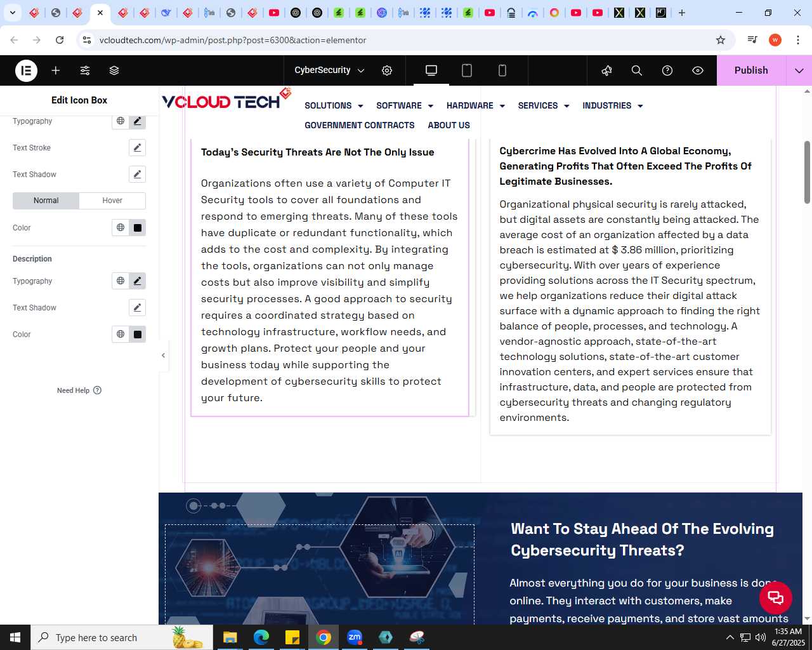Close the active browser tab
The width and height of the screenshot is (812, 650).
[100, 13]
